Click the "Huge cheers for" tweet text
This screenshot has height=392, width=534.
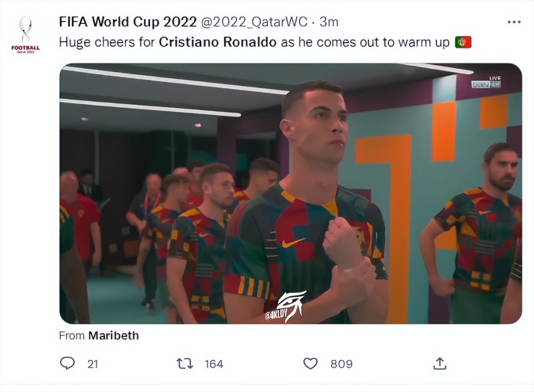[107, 42]
